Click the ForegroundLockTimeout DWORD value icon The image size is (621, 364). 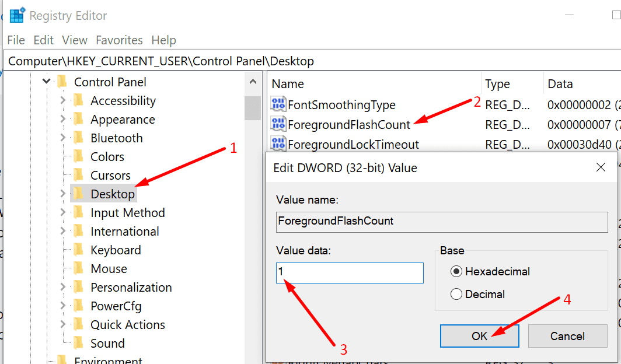tap(278, 143)
